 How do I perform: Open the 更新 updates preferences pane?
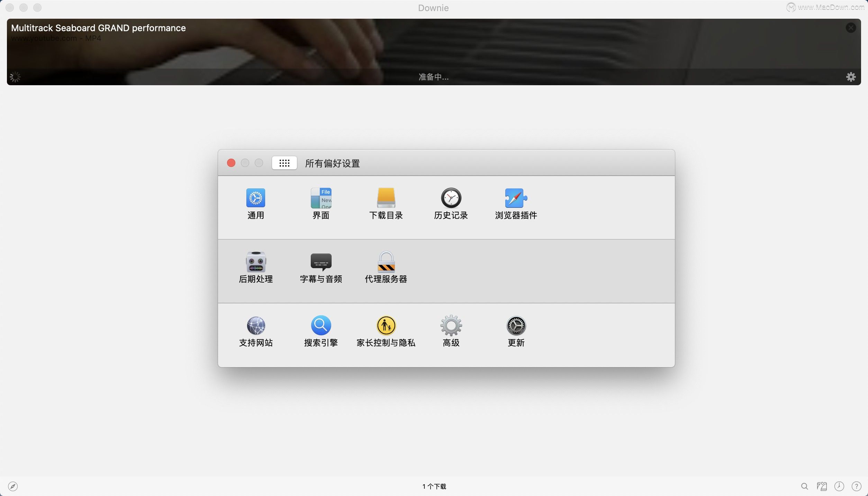pyautogui.click(x=516, y=331)
